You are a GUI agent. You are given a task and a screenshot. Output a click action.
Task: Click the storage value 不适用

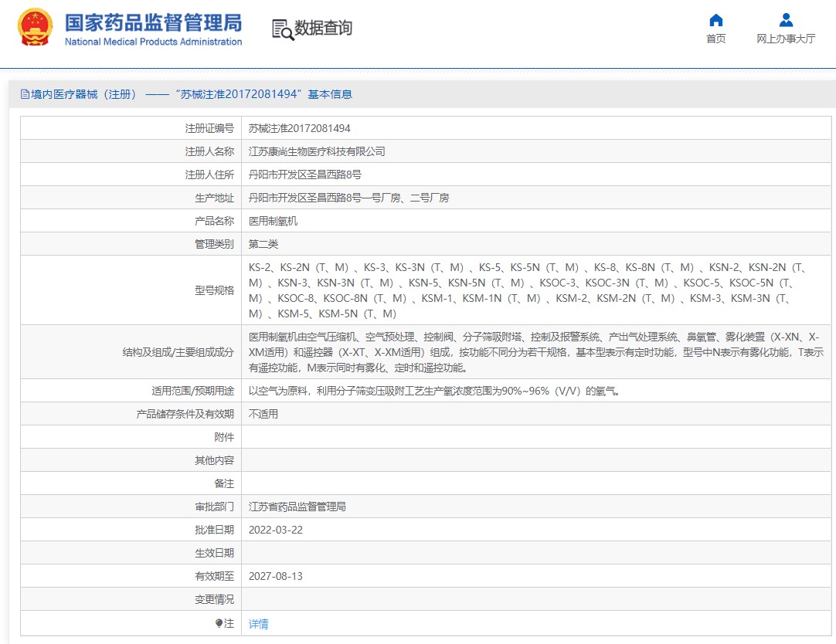263,414
